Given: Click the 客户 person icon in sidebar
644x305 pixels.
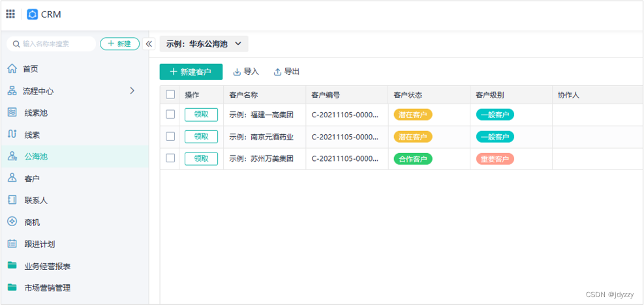Looking at the screenshot, I should [x=12, y=179].
